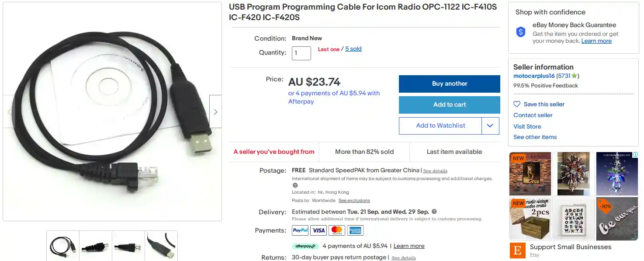Screen dimensions: 644x261
Task: Select the Last item available tab
Action: pos(454,151)
